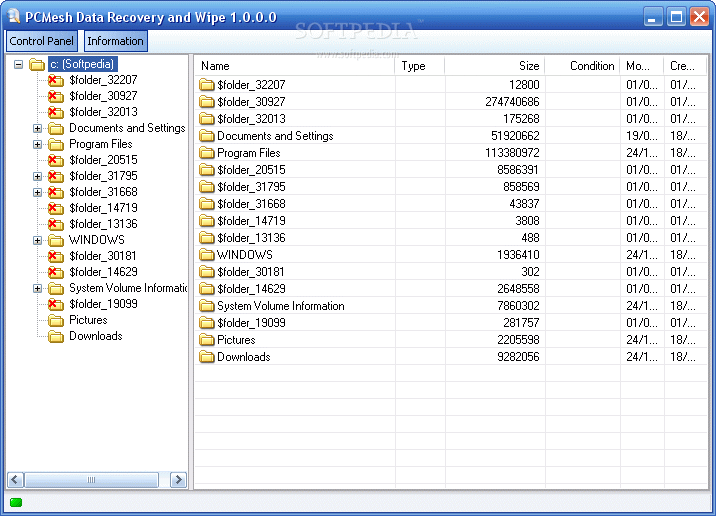Click folder icon of Pictures in list

pyautogui.click(x=207, y=340)
